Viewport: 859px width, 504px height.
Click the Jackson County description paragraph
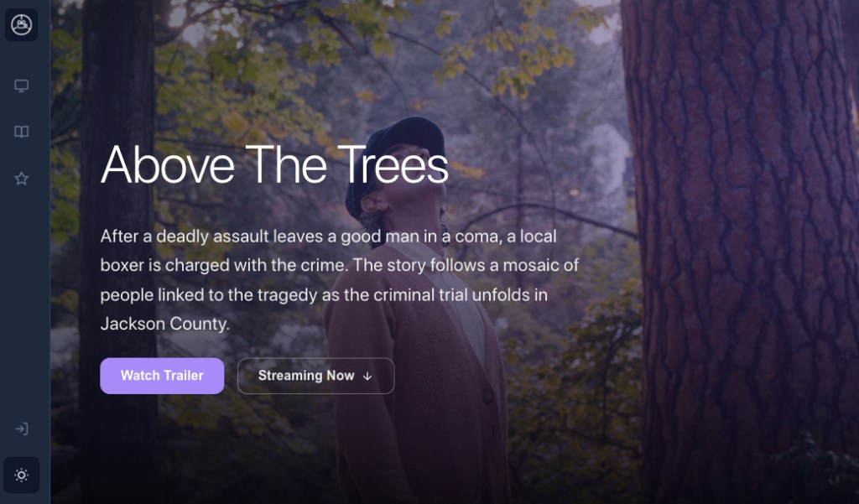coord(340,280)
